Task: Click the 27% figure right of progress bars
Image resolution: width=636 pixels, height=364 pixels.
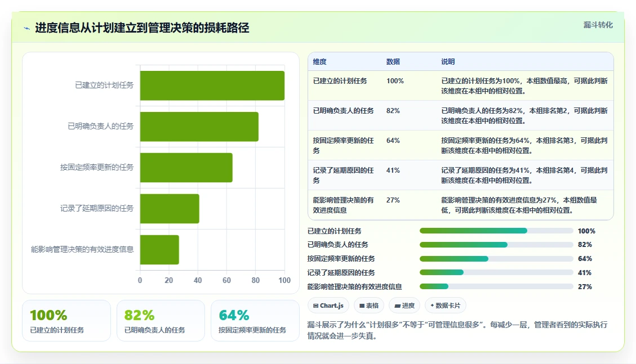Action: pyautogui.click(x=585, y=286)
